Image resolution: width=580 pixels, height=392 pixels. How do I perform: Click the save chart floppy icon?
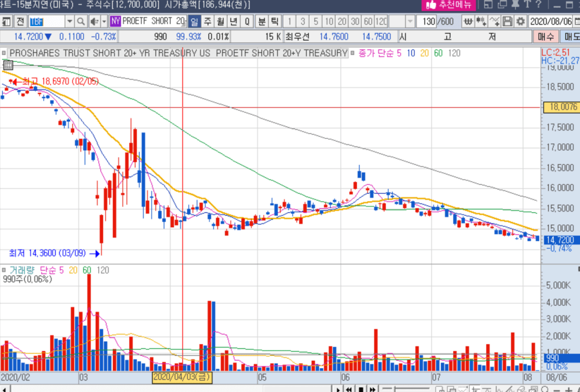[x=507, y=22]
